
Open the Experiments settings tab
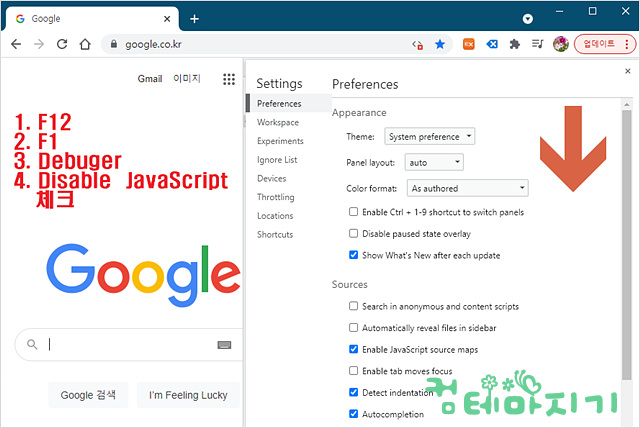(280, 141)
